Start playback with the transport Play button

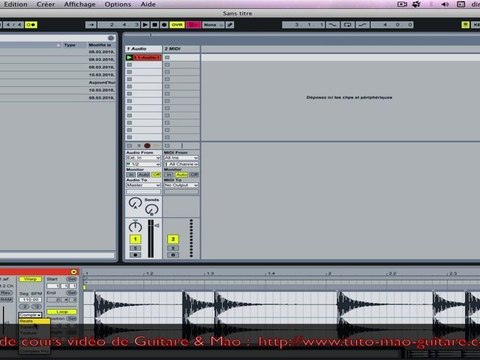[145, 25]
